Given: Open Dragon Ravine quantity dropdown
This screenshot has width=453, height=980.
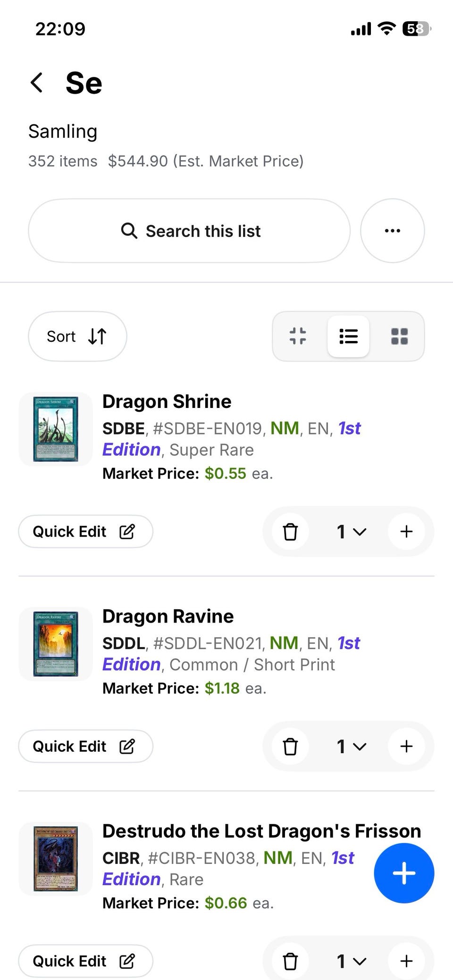Looking at the screenshot, I should [351, 746].
